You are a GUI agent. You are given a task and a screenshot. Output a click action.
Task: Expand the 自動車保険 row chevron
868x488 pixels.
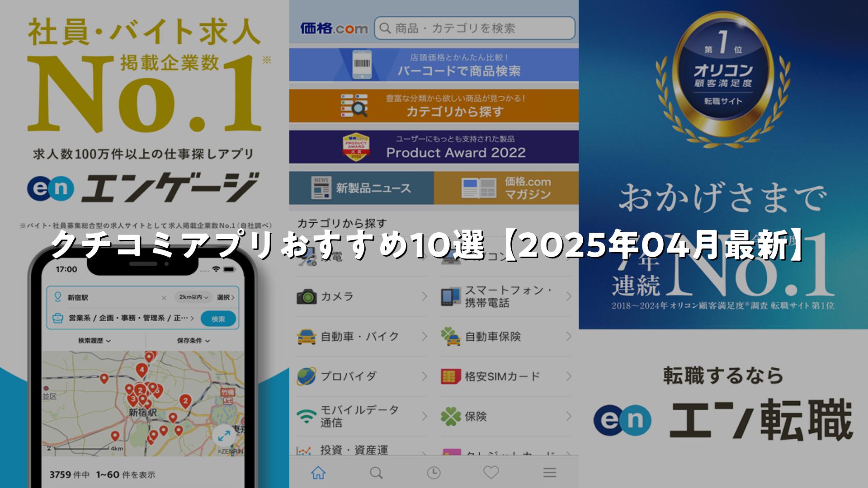[x=569, y=336]
